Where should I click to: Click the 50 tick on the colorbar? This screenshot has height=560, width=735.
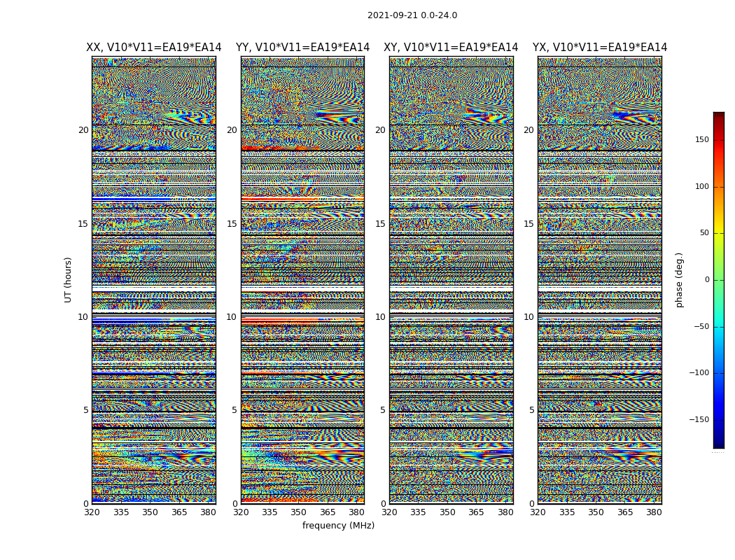704,233
